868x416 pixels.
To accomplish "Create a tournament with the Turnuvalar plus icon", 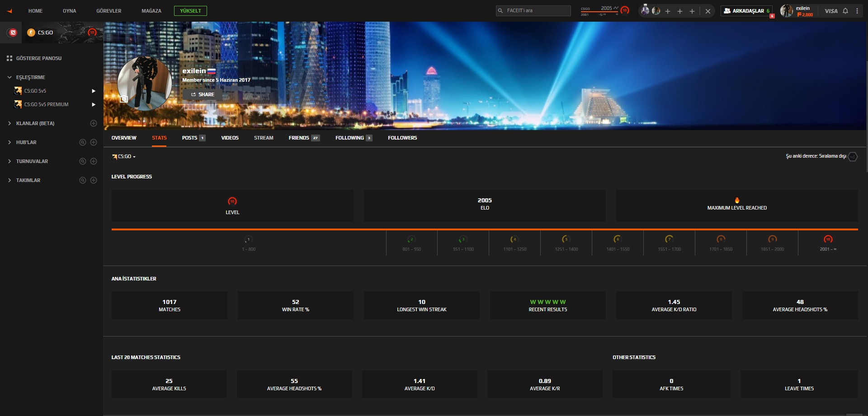I will (94, 161).
